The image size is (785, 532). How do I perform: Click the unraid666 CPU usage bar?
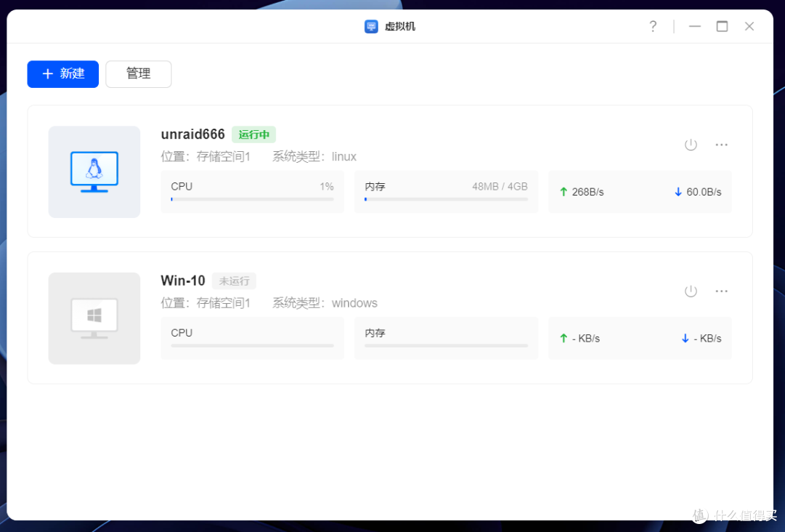(252, 199)
